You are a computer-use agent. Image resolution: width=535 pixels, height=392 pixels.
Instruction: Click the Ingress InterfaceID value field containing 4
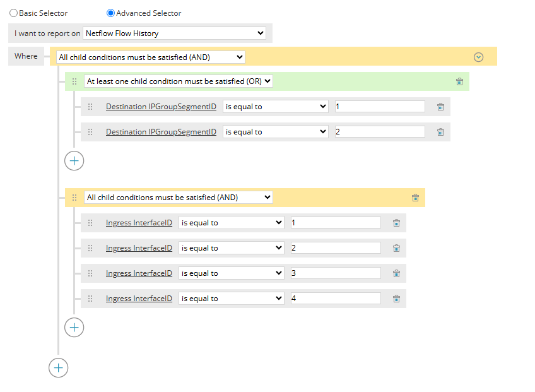[x=336, y=299]
